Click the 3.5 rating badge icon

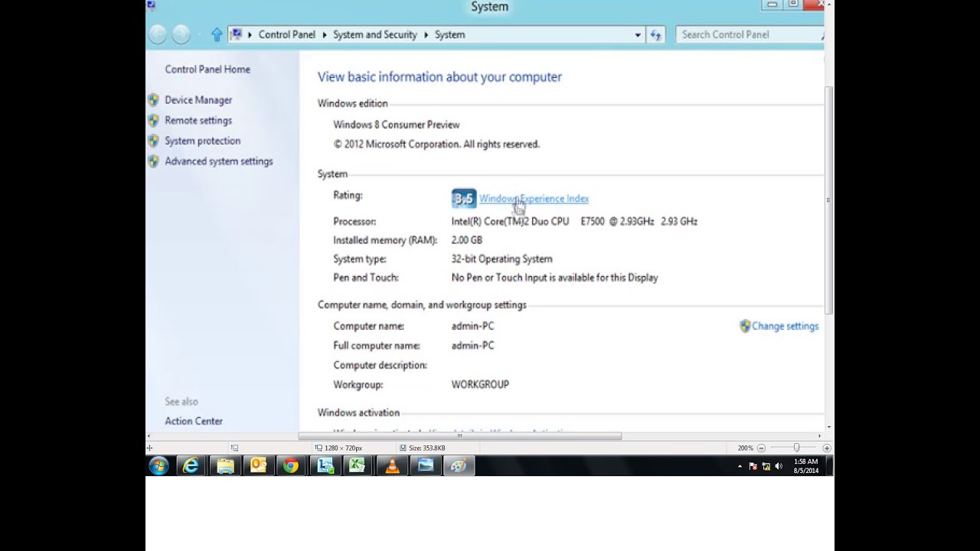click(x=464, y=198)
